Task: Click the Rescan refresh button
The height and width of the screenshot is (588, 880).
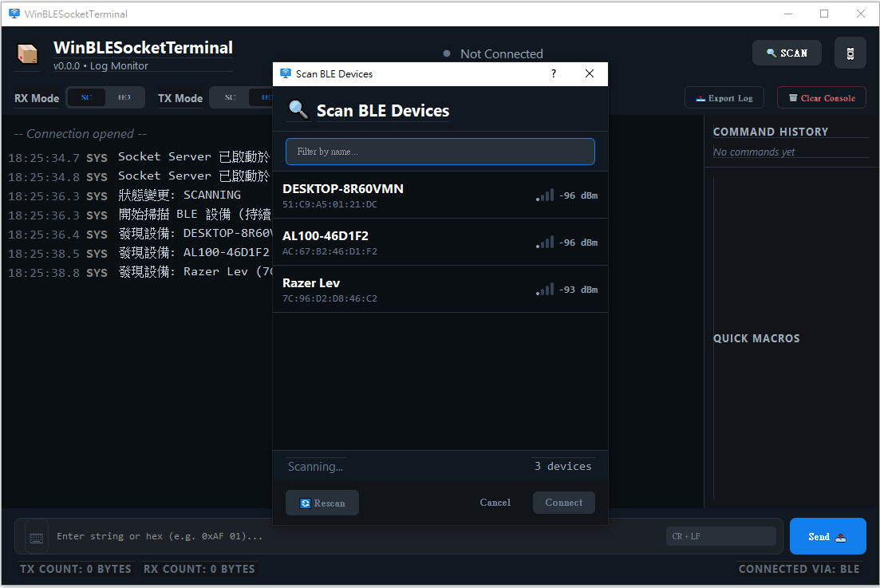Action: click(322, 503)
